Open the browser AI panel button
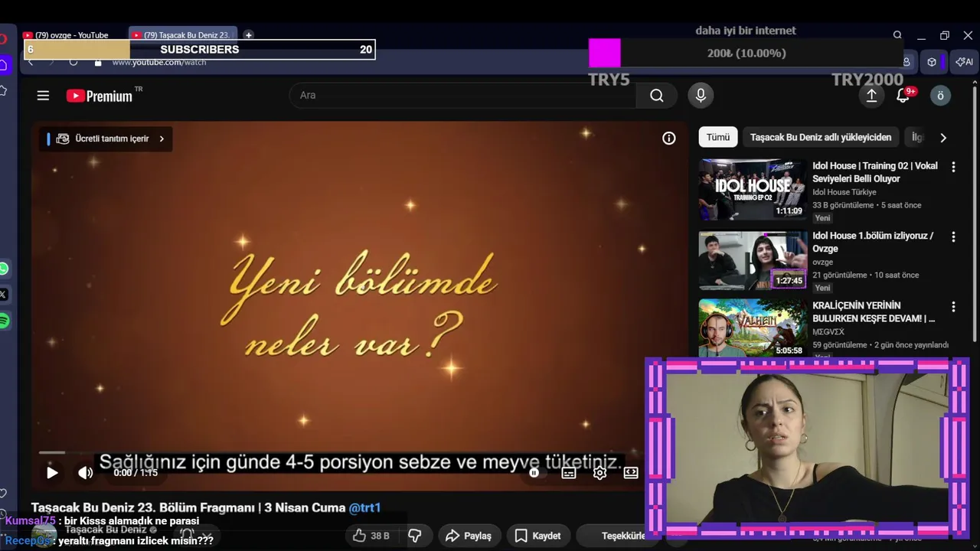Viewport: 980px width, 551px height. (x=965, y=62)
